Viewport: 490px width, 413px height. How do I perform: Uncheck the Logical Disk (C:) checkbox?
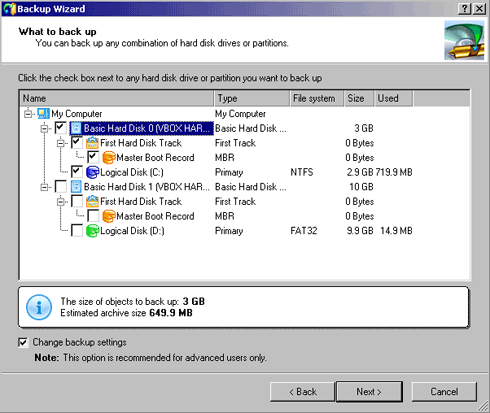pyautogui.click(x=77, y=172)
